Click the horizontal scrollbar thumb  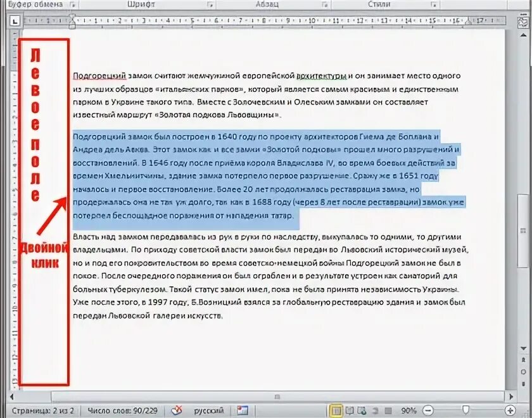click(277, 396)
